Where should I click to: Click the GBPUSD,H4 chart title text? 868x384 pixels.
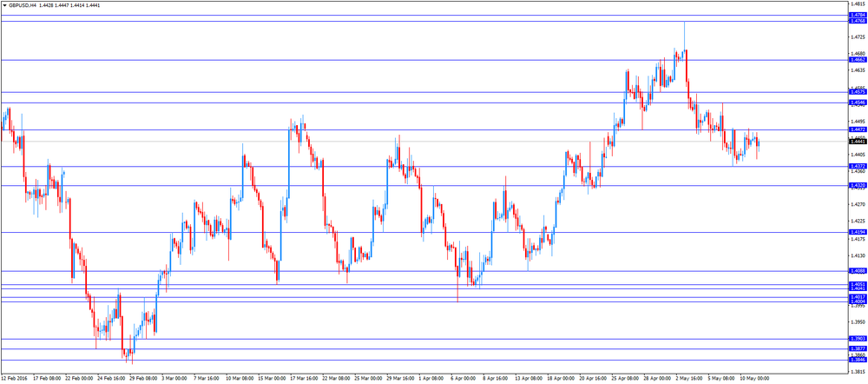(x=21, y=5)
